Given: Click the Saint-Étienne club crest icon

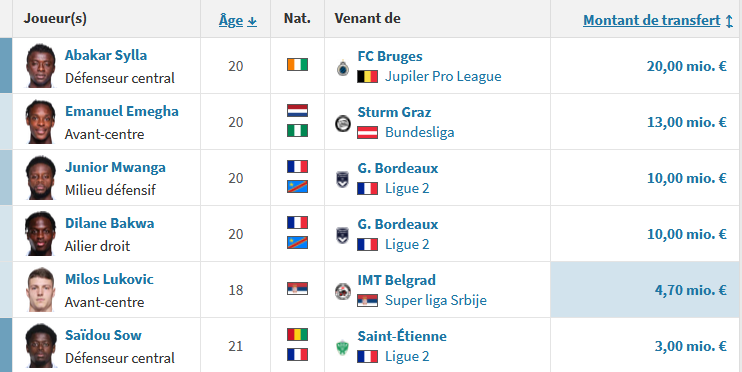Looking at the screenshot, I should [x=342, y=347].
